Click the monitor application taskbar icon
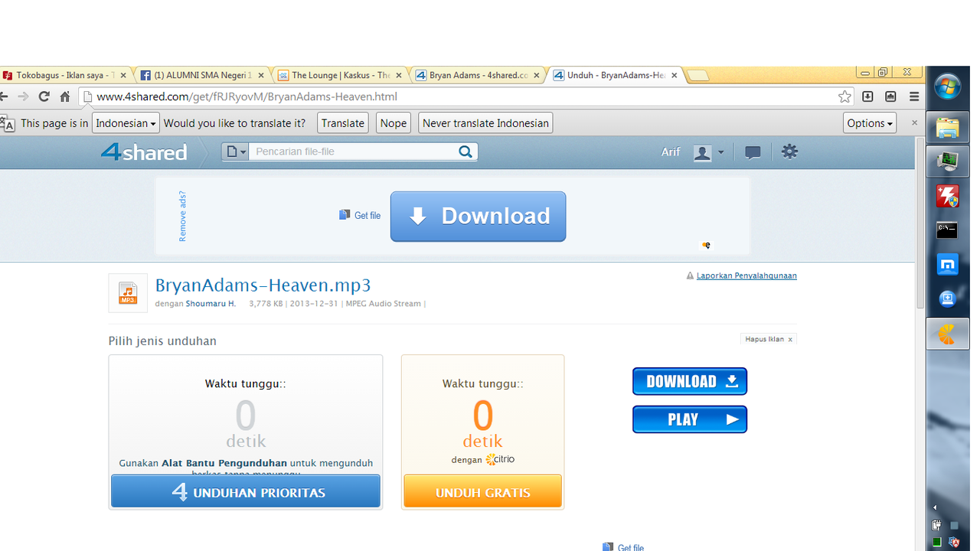The image size is (980, 551). 948,161
